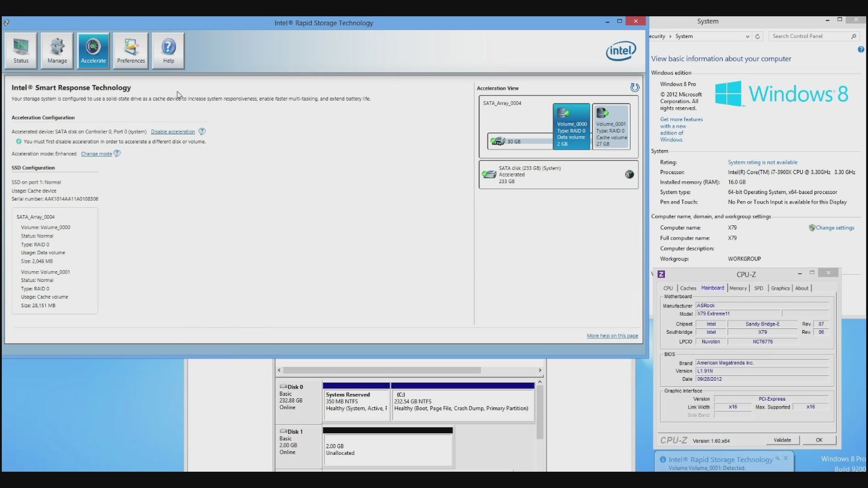Open the Status page in Intel RST
The width and height of the screenshot is (868, 488).
pyautogui.click(x=21, y=51)
